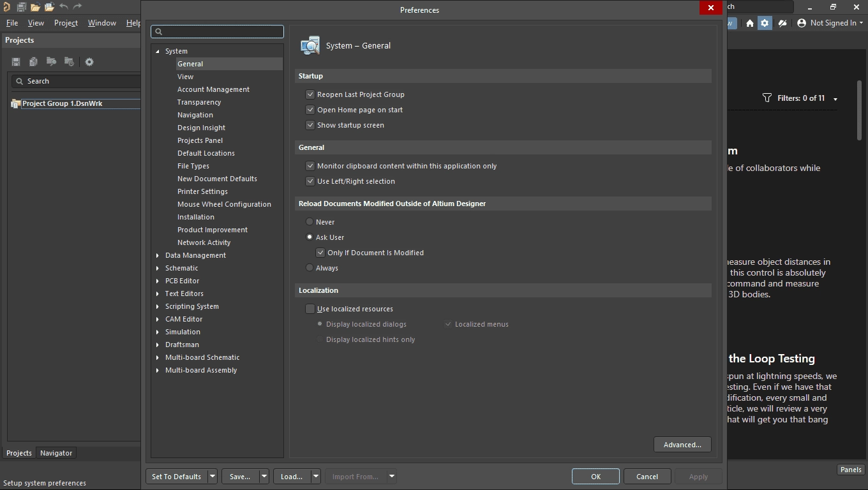Click the Altium Designer logo icon
This screenshot has height=490, width=868.
coord(6,7)
